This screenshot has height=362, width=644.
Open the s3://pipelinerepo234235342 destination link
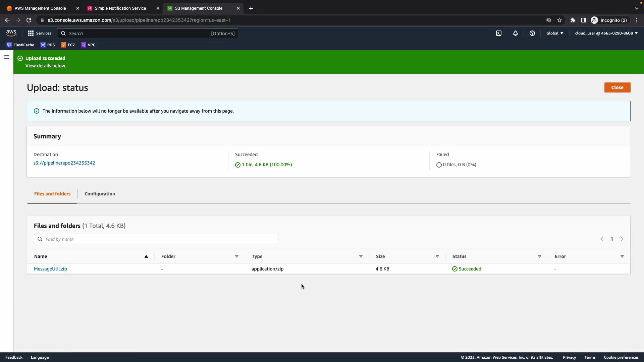point(64,163)
